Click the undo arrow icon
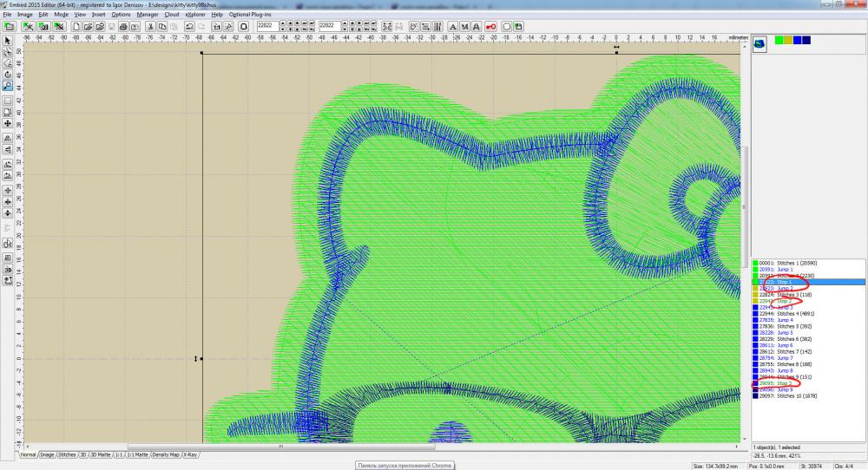The image size is (868, 470). [189, 27]
